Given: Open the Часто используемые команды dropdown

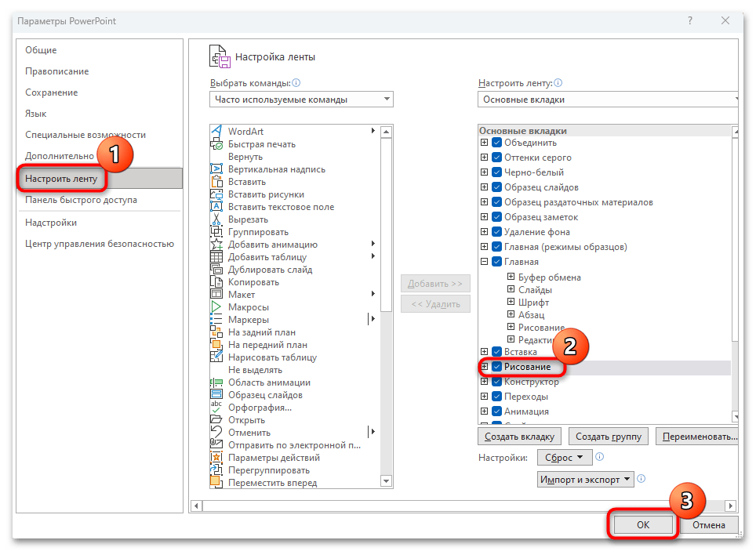Looking at the screenshot, I should pyautogui.click(x=301, y=100).
